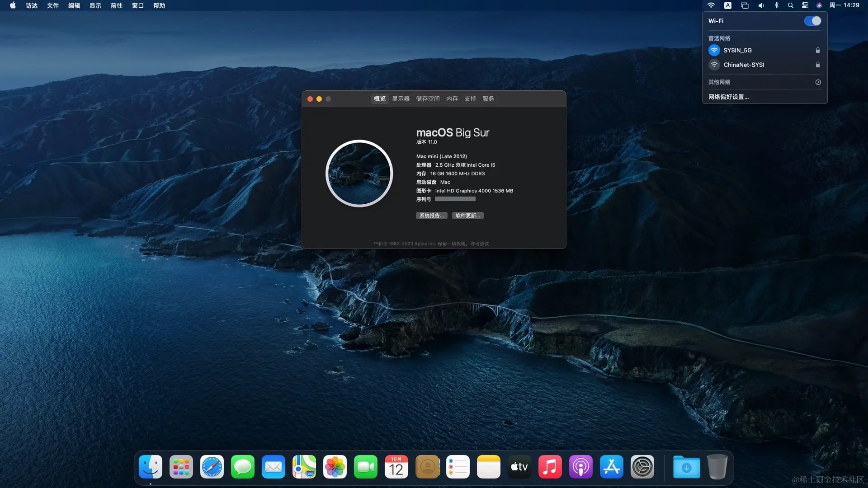Open Spotlight search from the menu bar

coord(790,5)
